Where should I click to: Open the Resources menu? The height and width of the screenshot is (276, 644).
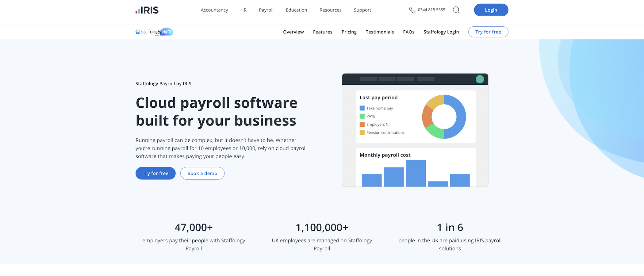point(330,10)
